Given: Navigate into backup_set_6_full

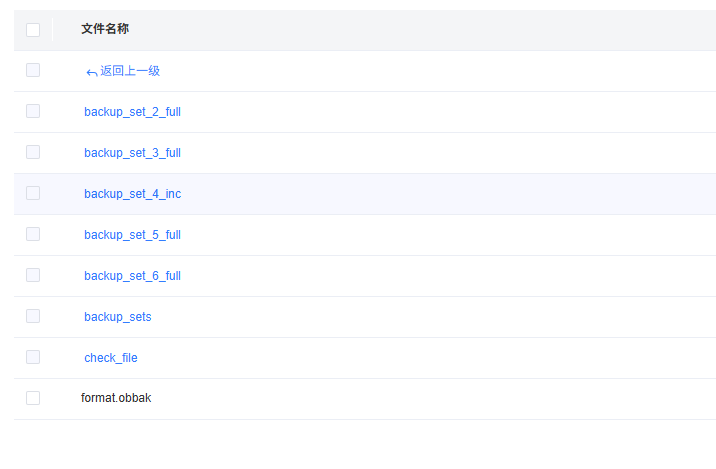Looking at the screenshot, I should (x=132, y=276).
